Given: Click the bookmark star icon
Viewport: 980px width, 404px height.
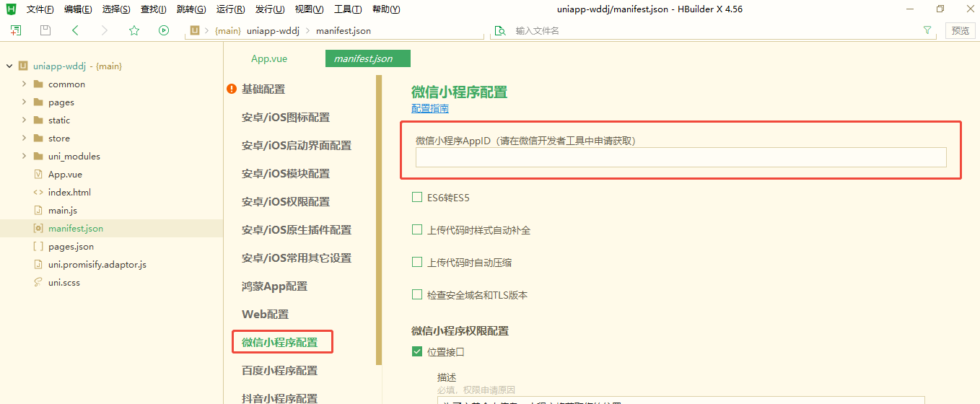Looking at the screenshot, I should point(134,30).
